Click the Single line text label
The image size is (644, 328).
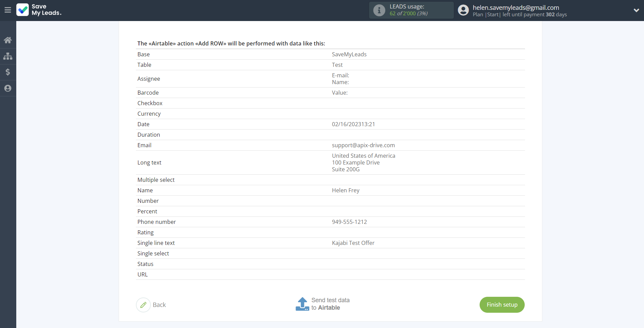point(156,243)
